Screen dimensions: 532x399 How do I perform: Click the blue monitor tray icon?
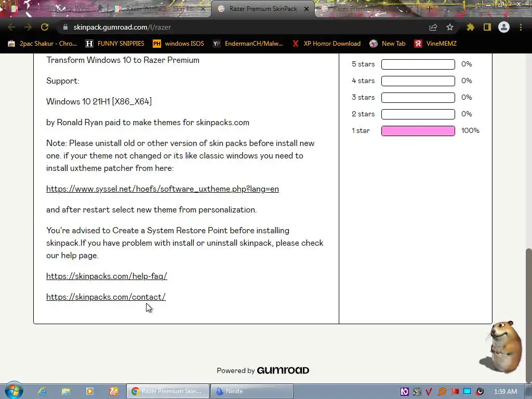pos(467,391)
